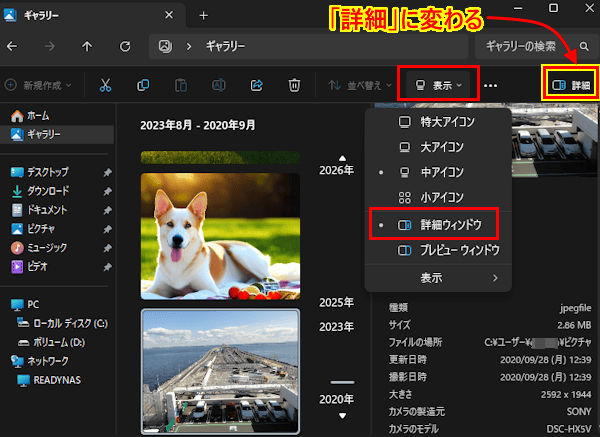Open the 表示 view dropdown in toolbar
Viewport: 600px width, 437px height.
438,85
